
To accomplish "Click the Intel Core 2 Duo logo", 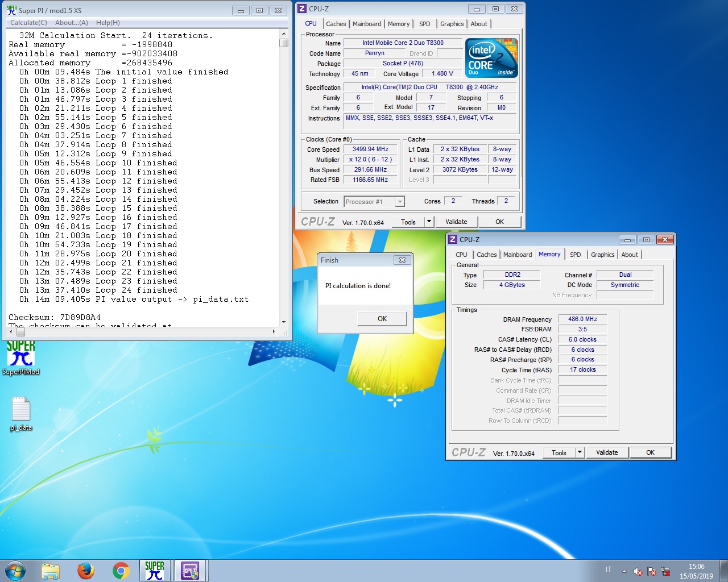I will click(x=491, y=57).
